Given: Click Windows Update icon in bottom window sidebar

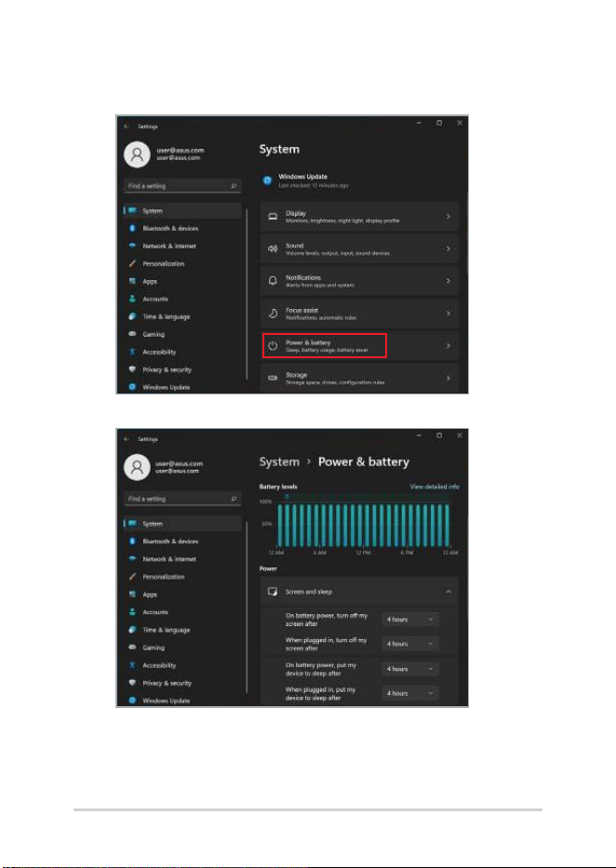Looking at the screenshot, I should [x=132, y=701].
